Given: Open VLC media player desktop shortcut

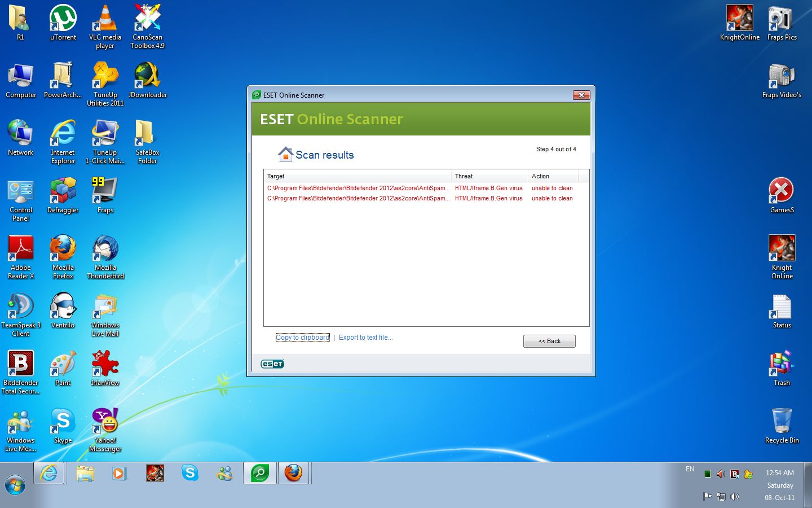Looking at the screenshot, I should pos(105,27).
